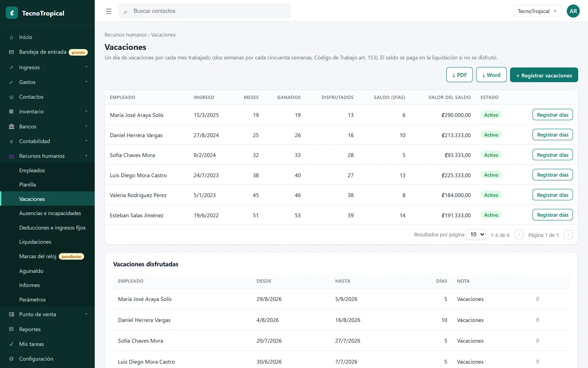
Task: Click the Contactos sidebar icon
Action: pos(11,97)
